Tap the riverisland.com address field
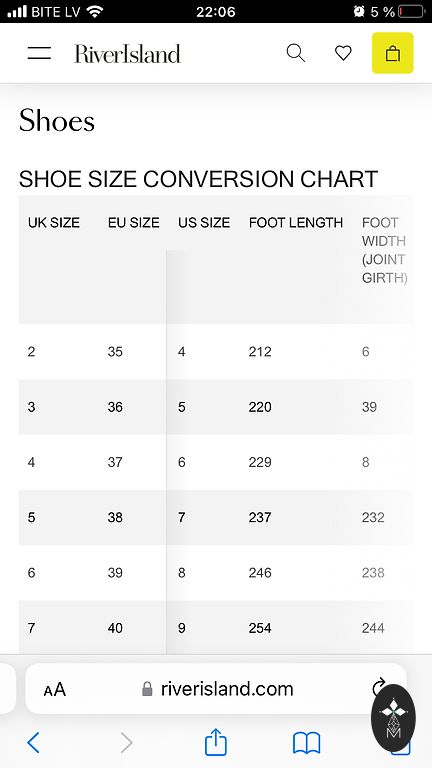432x768 pixels. [216, 688]
